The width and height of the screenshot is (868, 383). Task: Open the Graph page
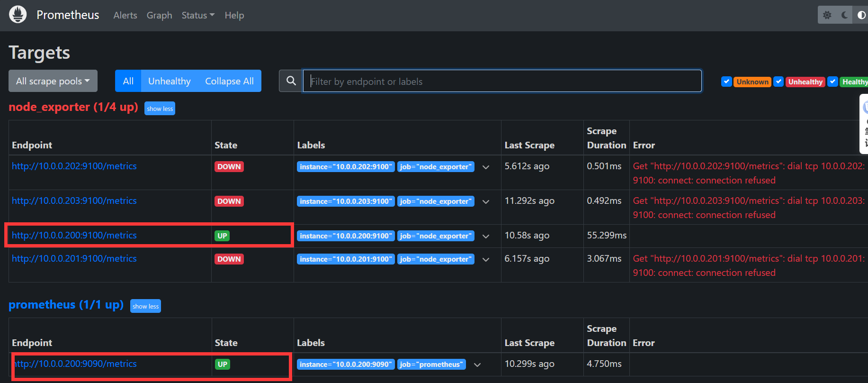160,15
